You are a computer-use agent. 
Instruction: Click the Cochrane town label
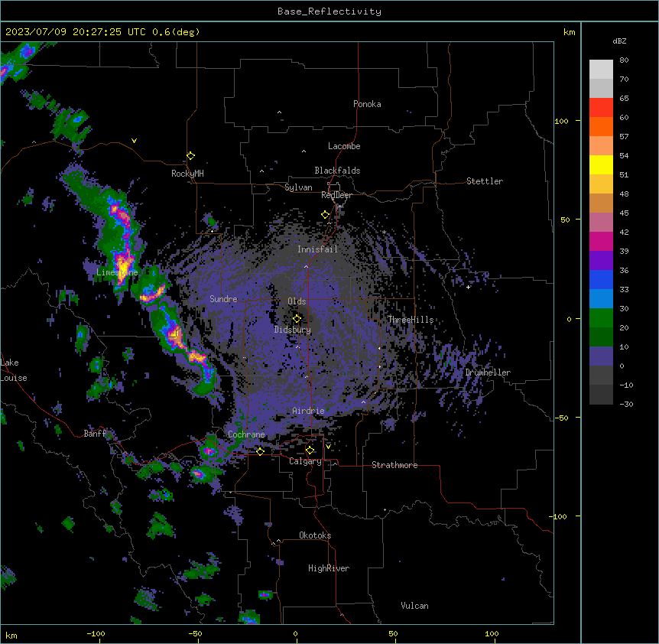click(x=246, y=434)
